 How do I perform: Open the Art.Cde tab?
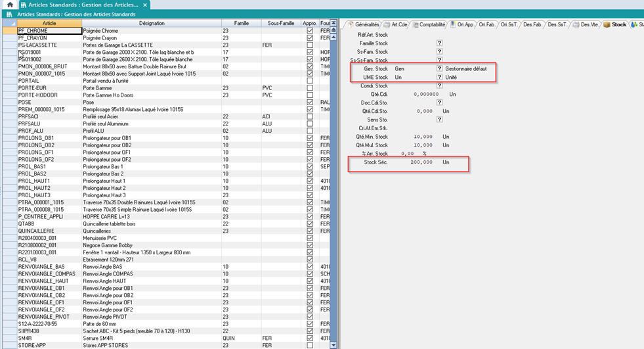[397, 24]
